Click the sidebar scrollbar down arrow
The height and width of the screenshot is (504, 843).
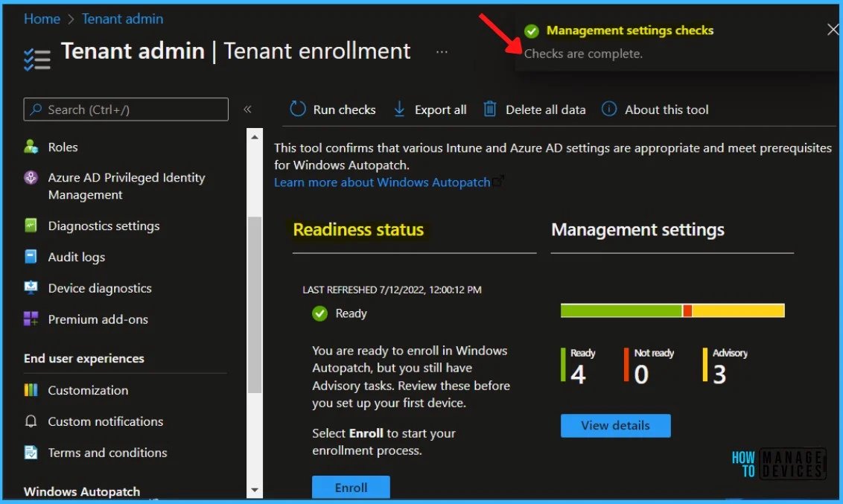coord(255,490)
